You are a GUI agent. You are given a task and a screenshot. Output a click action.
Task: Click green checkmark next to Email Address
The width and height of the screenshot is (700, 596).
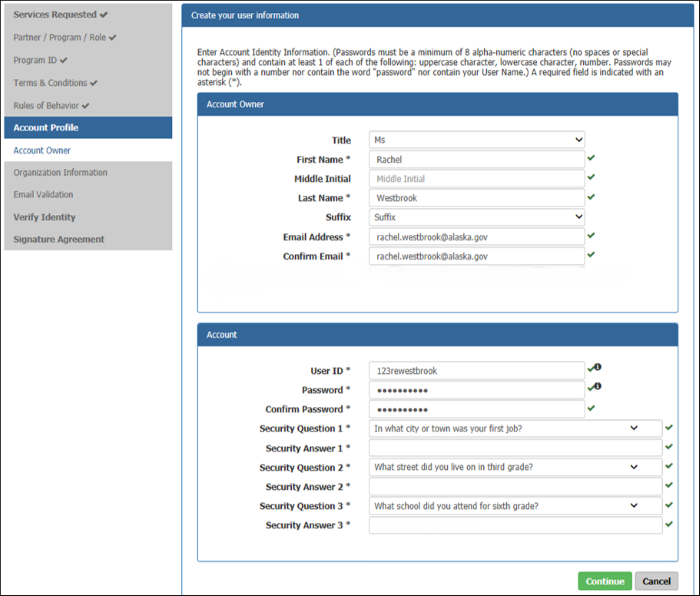pos(591,236)
